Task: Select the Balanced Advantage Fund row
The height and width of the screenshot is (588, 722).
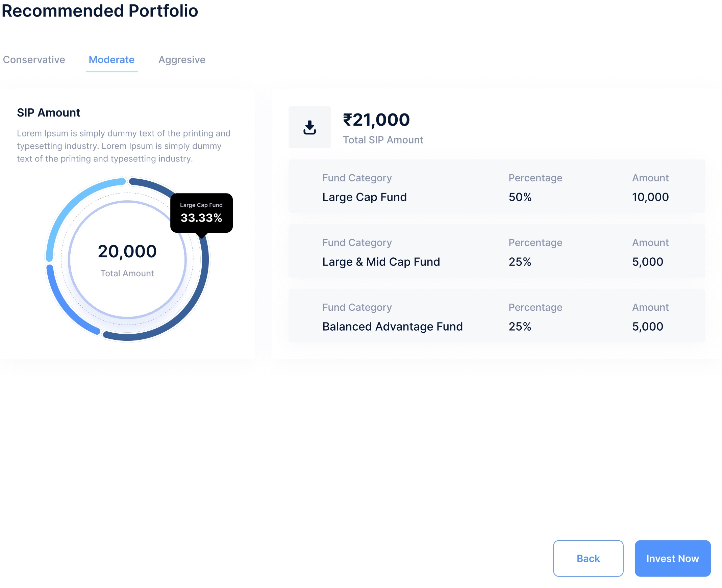Action: point(496,316)
